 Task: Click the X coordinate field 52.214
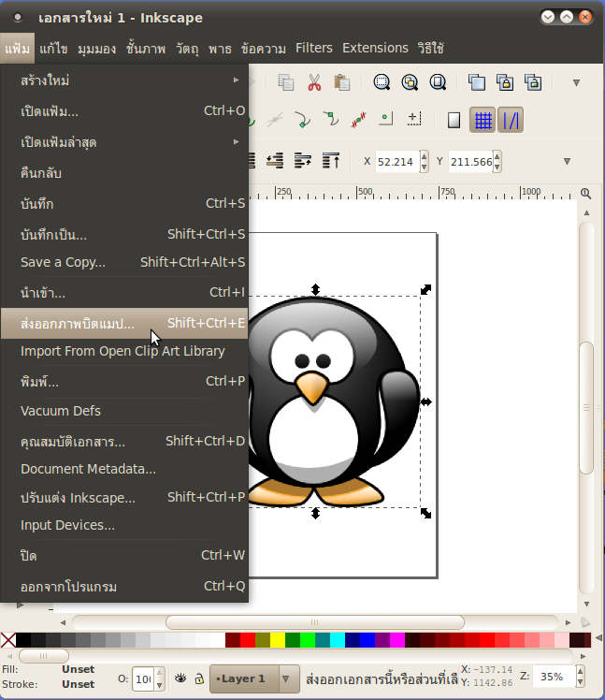(397, 162)
